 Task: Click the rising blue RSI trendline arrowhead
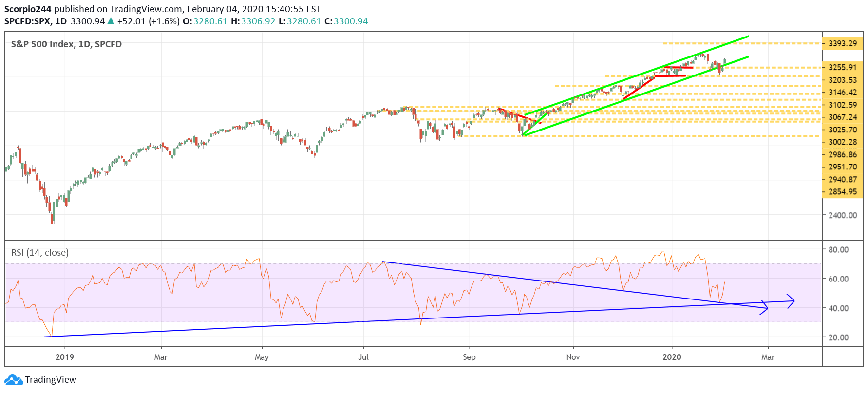pos(791,301)
